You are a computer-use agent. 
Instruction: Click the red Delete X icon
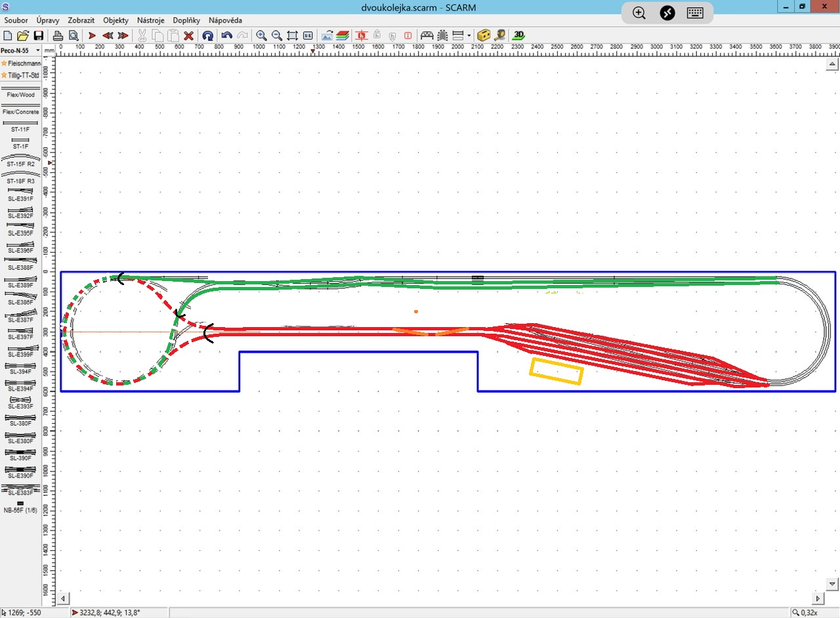coord(189,35)
